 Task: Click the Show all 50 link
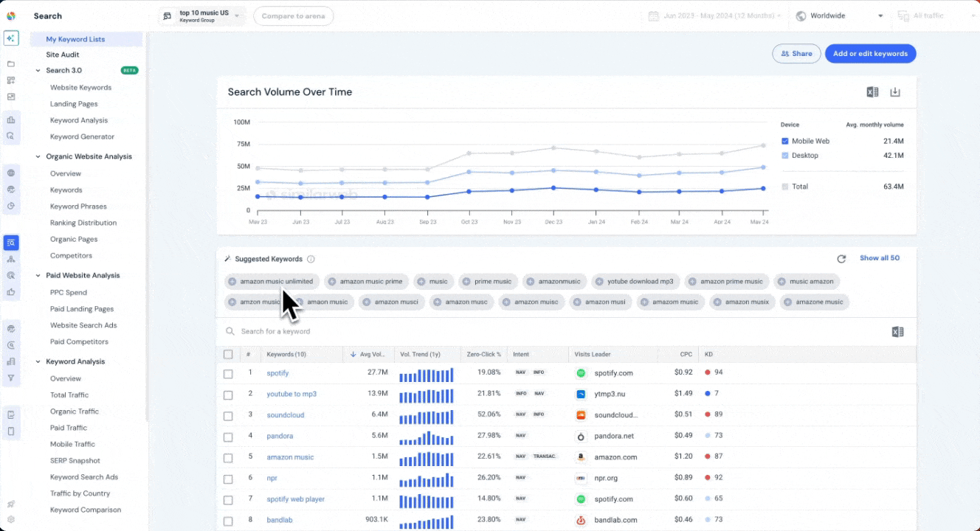pyautogui.click(x=879, y=259)
